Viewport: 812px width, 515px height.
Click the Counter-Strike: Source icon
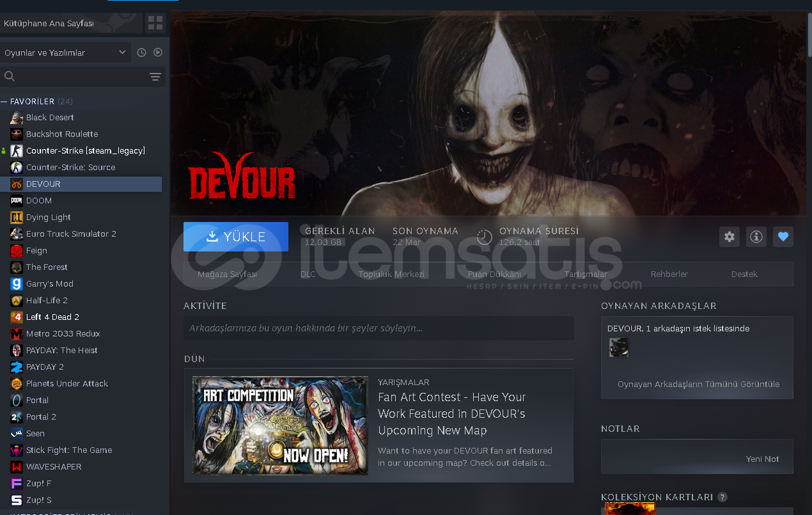click(17, 167)
